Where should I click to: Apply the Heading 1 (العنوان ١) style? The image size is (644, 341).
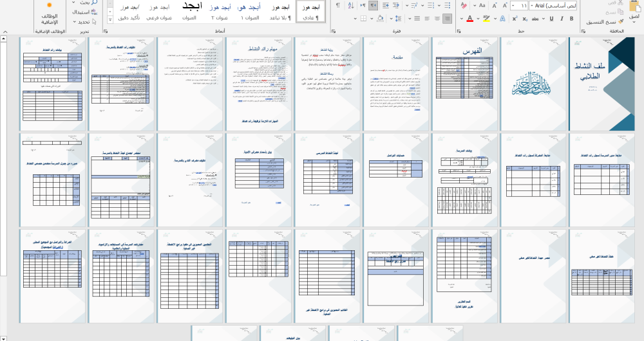[250, 12]
